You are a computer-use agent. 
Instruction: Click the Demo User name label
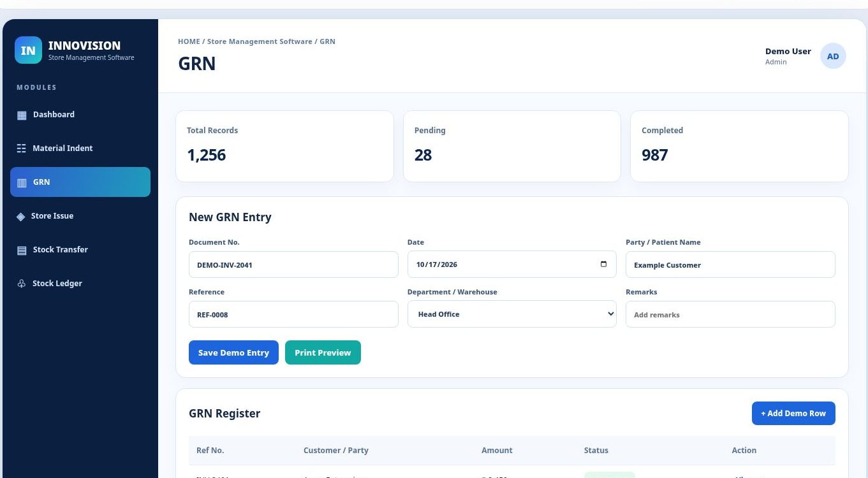tap(788, 51)
